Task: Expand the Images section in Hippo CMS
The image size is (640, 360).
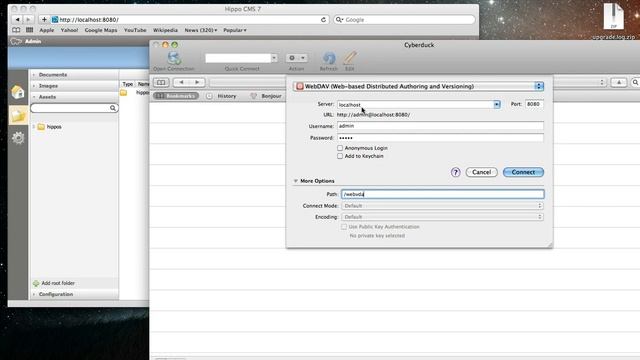Action: coord(75,86)
